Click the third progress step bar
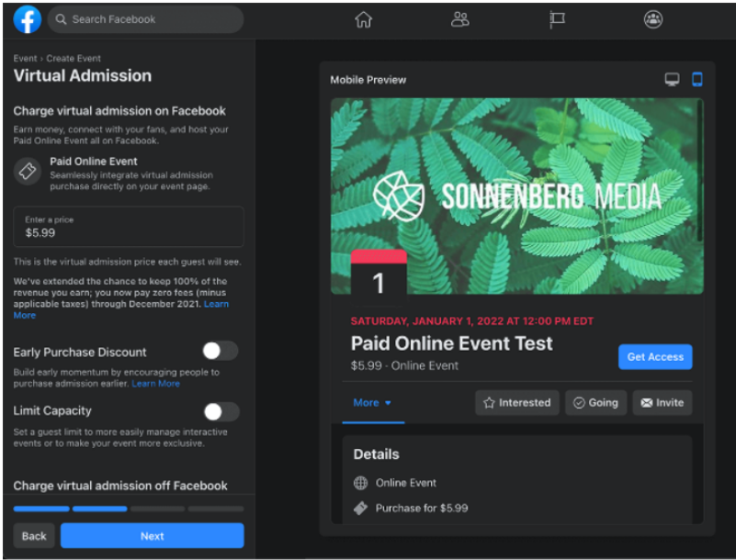This screenshot has width=736, height=560. 158,509
